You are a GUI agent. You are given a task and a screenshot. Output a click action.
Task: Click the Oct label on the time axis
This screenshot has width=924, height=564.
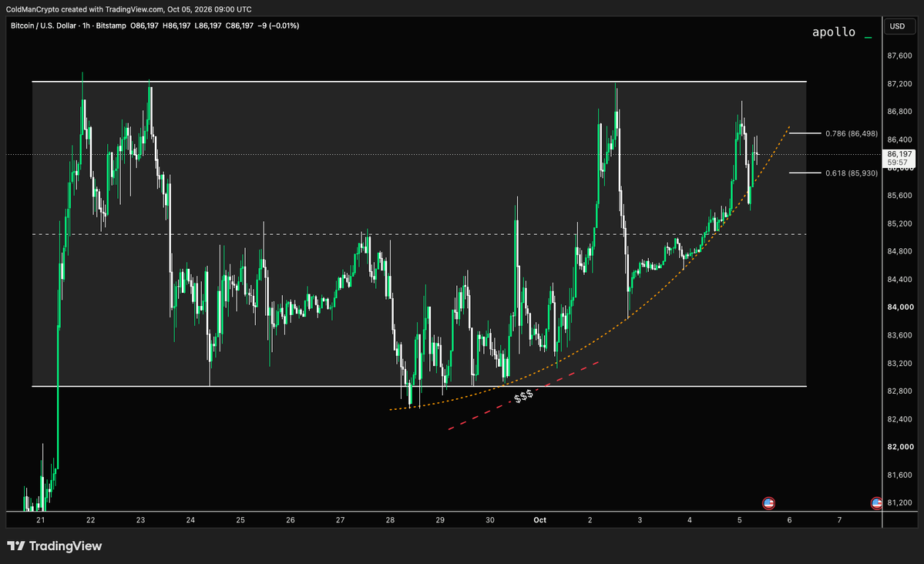click(x=539, y=520)
